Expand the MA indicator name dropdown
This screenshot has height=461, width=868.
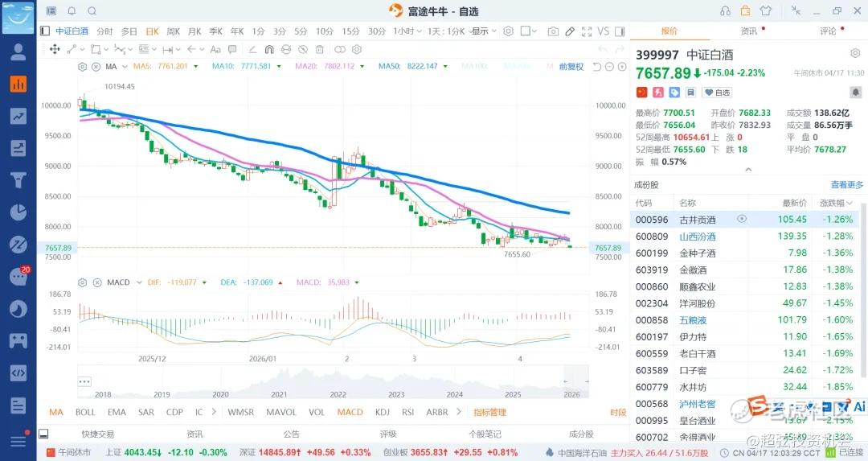pyautogui.click(x=125, y=67)
